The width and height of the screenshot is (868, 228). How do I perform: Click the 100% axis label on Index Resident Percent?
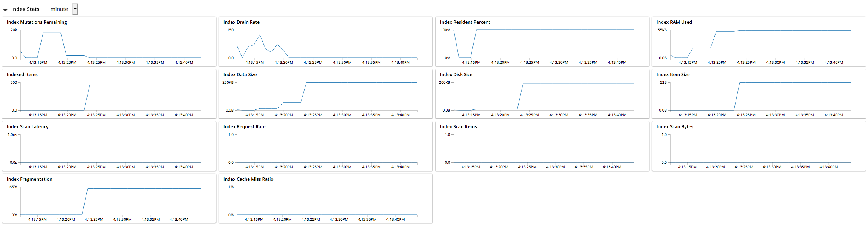445,30
